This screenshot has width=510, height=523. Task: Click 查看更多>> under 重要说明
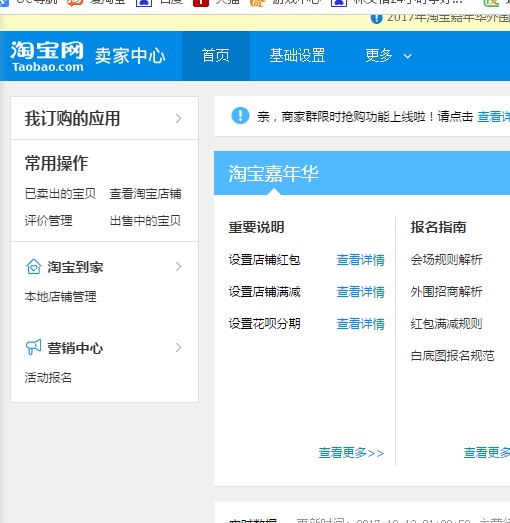(x=351, y=453)
